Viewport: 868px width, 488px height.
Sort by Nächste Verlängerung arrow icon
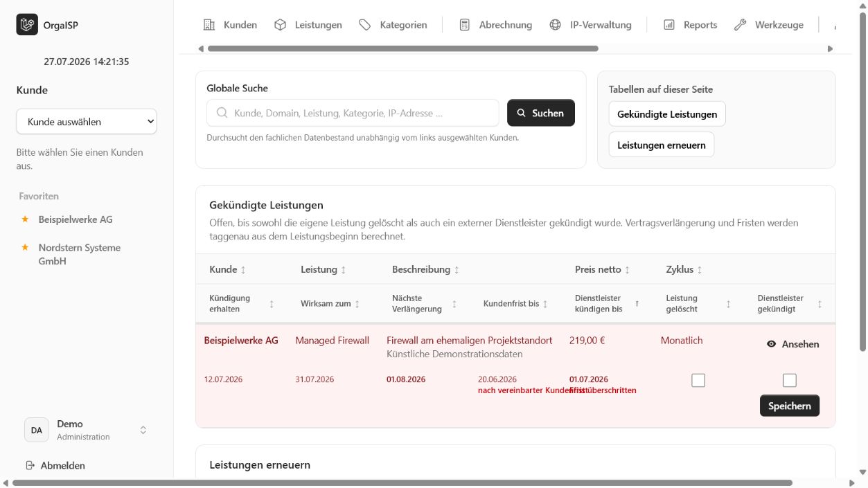pos(454,304)
